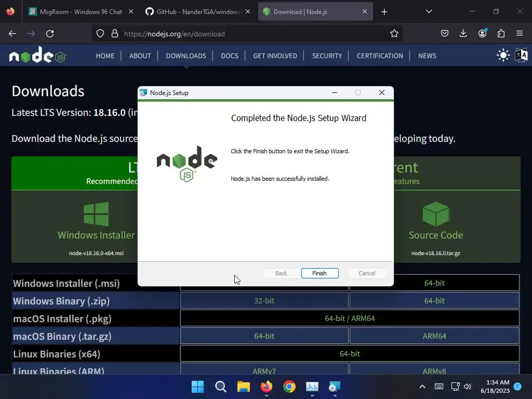Close the Download | Node.js tab

coord(364,11)
